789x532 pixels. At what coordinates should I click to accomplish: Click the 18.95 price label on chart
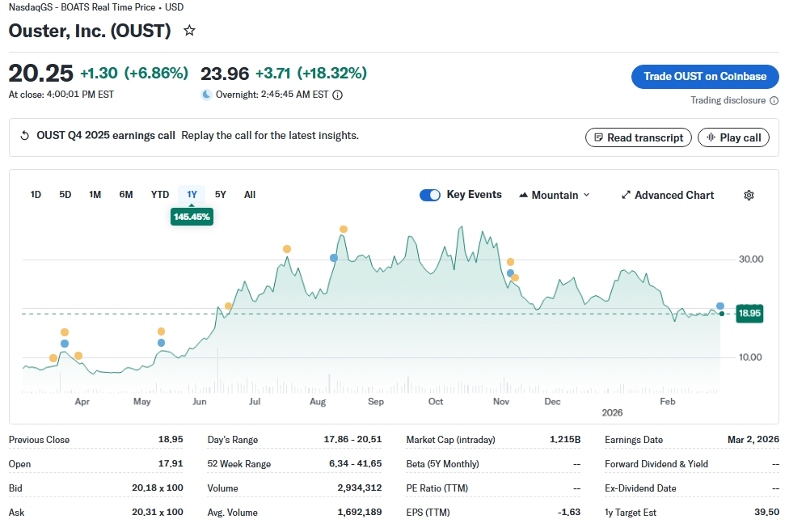point(749,314)
